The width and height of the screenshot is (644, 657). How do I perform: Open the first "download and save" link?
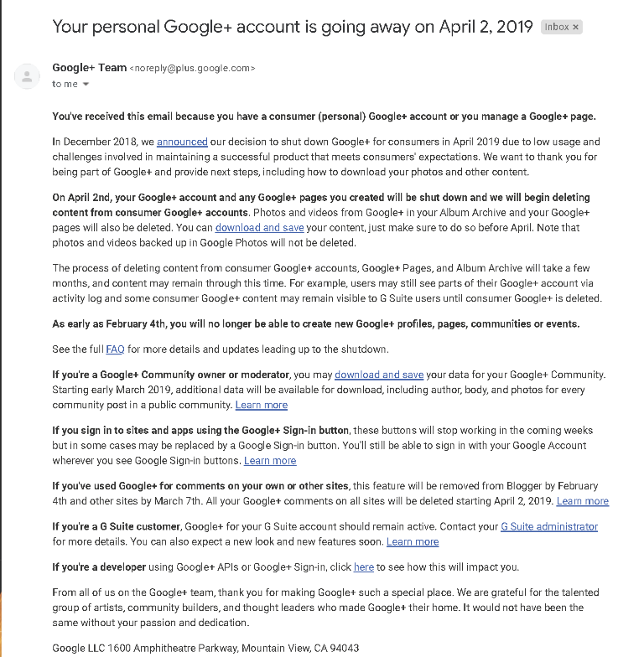pos(260,228)
